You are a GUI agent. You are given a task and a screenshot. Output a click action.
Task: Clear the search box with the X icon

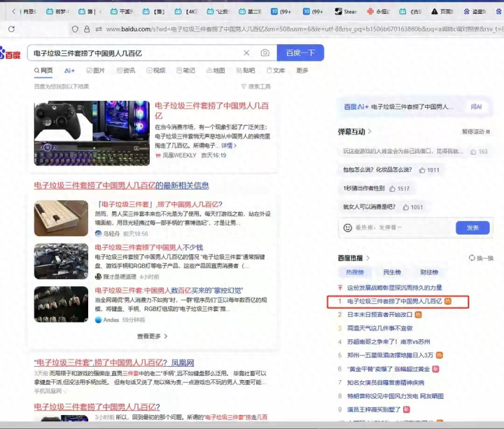(x=246, y=53)
